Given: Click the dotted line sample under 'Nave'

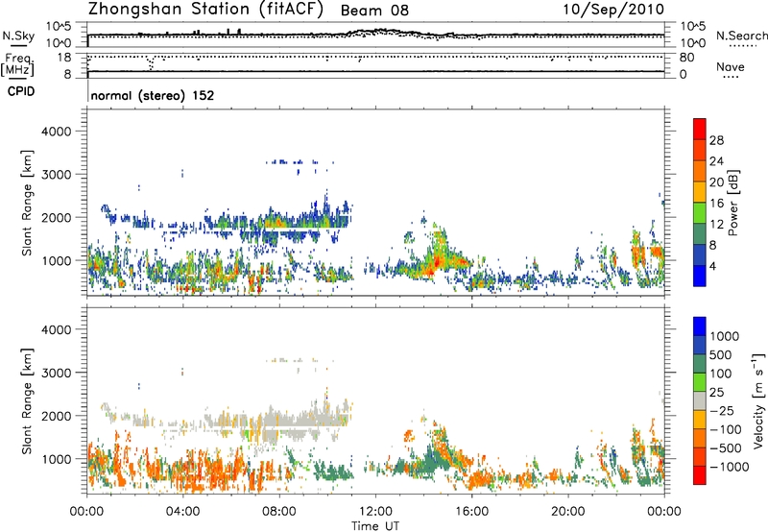Looking at the screenshot, I should [x=731, y=77].
